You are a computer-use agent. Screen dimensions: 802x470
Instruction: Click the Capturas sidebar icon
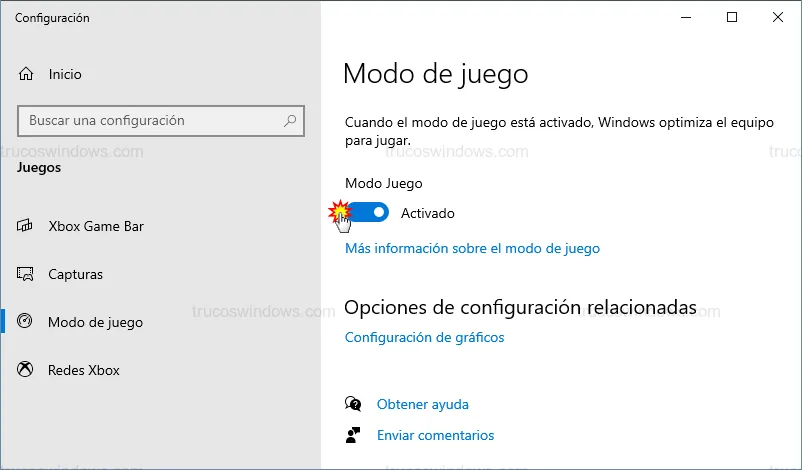(x=25, y=274)
